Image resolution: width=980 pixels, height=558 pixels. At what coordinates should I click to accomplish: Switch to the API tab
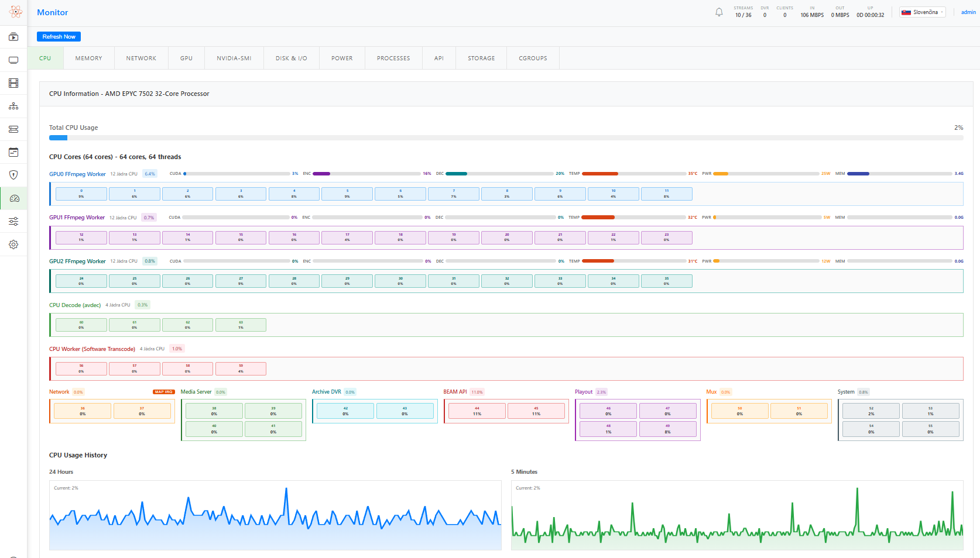(x=439, y=58)
